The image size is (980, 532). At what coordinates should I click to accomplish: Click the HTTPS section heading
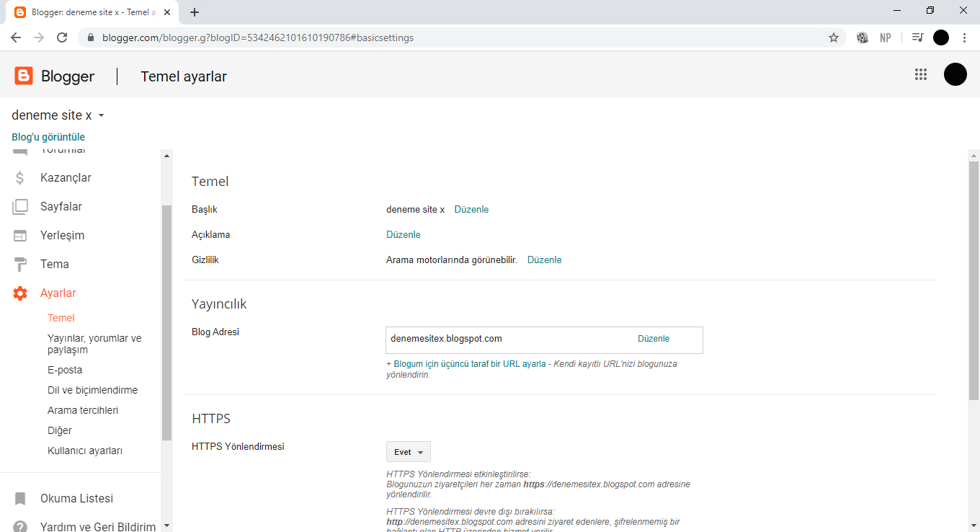click(211, 419)
